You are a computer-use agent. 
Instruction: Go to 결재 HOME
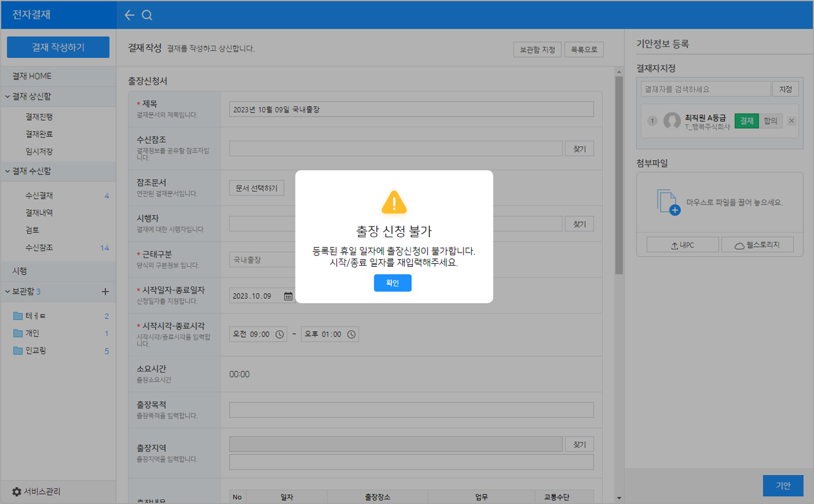(x=32, y=76)
